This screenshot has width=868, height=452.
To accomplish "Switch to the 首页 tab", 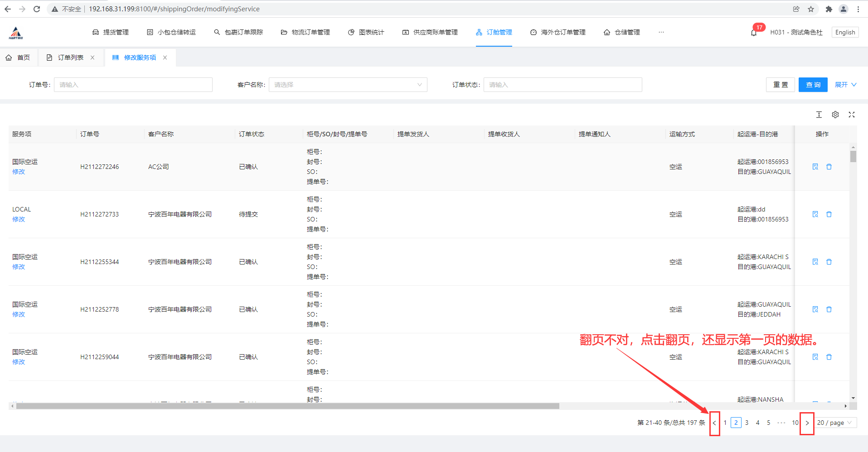I will pyautogui.click(x=18, y=58).
